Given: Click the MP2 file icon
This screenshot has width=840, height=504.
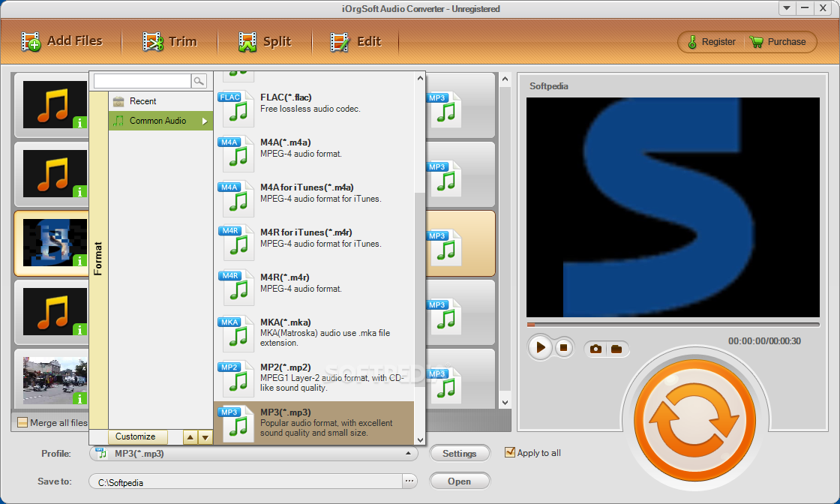Looking at the screenshot, I should pos(235,379).
